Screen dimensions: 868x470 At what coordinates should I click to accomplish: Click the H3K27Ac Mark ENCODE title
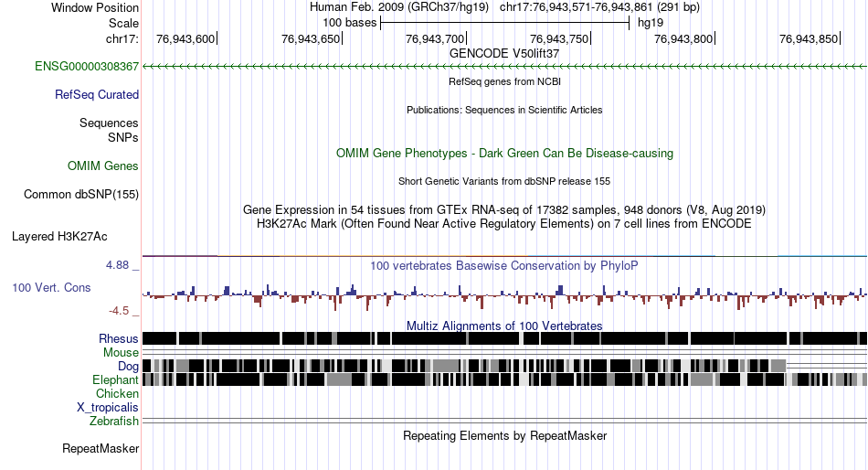pos(504,224)
